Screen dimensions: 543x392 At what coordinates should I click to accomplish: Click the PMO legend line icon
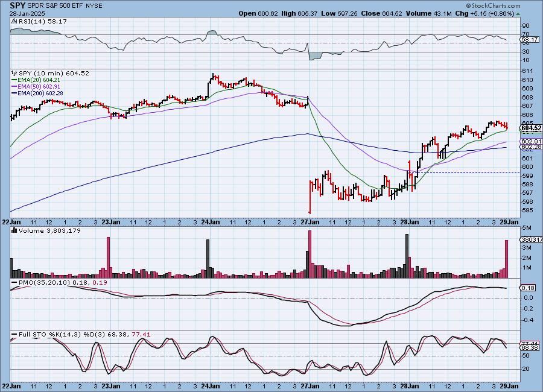point(14,283)
